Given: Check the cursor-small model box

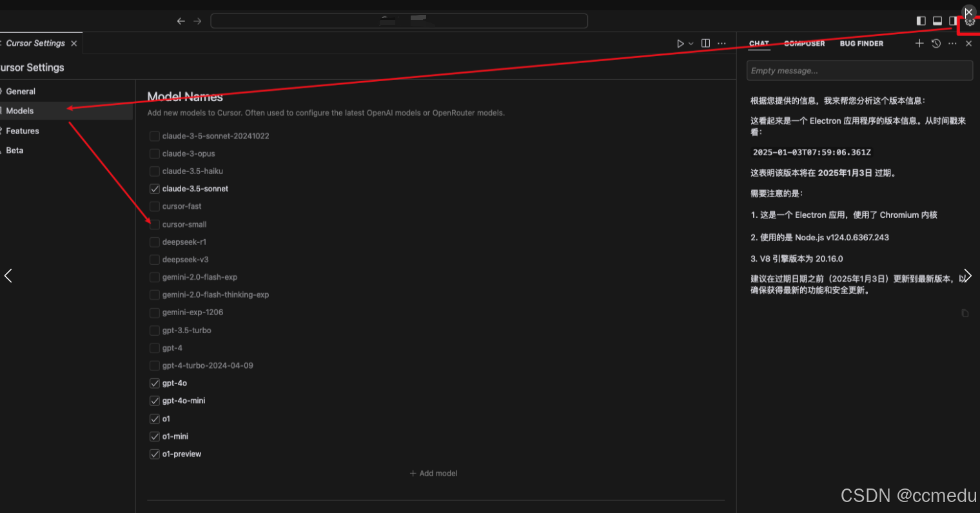Looking at the screenshot, I should pos(155,225).
